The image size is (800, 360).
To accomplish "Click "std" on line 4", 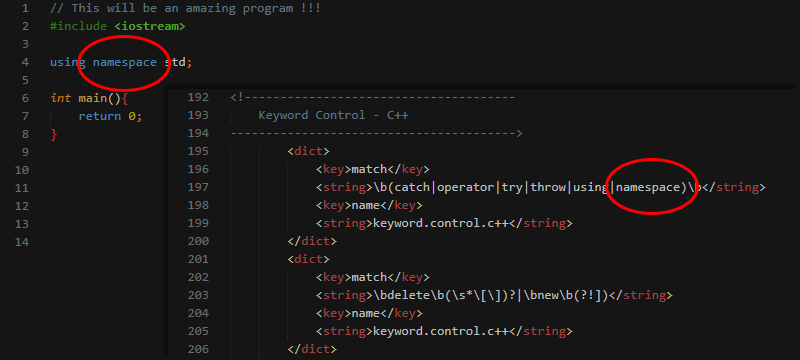I will point(175,62).
